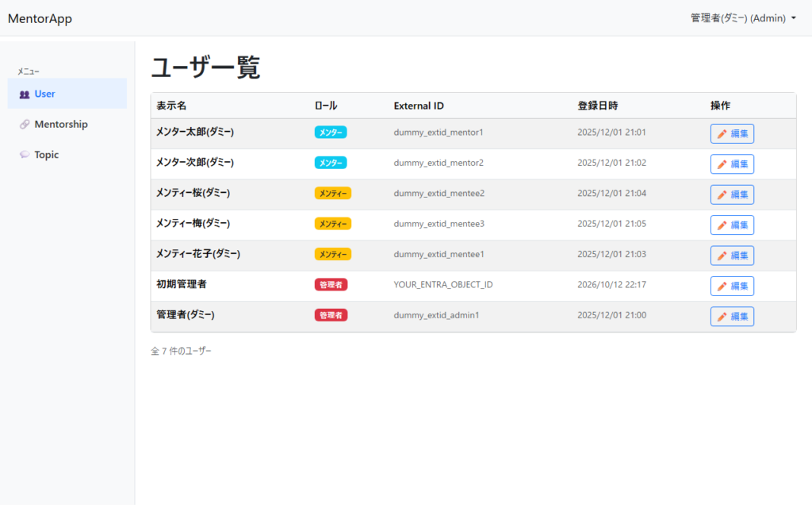812x508 pixels.
Task: Select the name メンティー桜(ダミー)
Action: pyautogui.click(x=193, y=193)
